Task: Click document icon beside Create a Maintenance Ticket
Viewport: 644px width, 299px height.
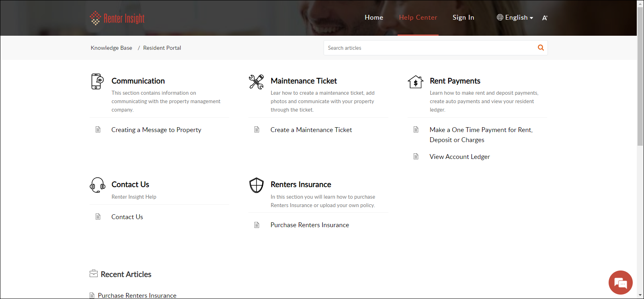Action: pyautogui.click(x=257, y=129)
